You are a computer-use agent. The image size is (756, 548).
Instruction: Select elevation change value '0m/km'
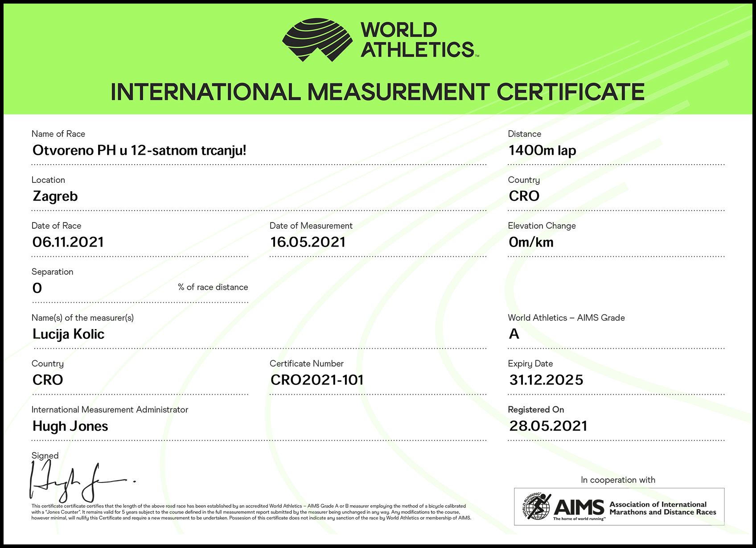531,242
